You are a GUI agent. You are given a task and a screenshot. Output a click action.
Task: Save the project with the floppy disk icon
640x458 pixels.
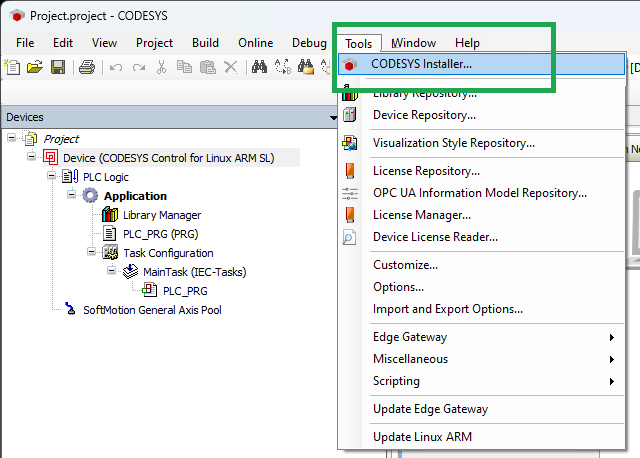[58, 67]
